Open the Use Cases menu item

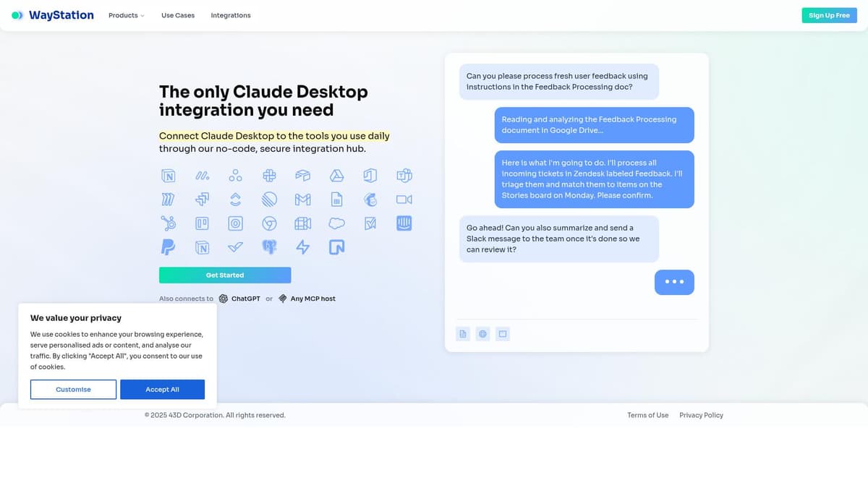click(x=177, y=14)
